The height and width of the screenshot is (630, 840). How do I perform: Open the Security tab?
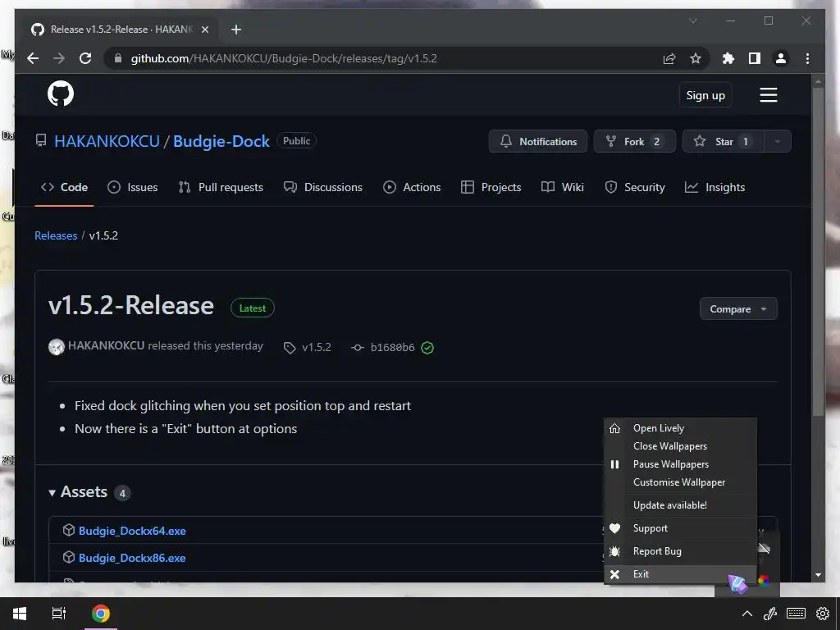pyautogui.click(x=635, y=188)
